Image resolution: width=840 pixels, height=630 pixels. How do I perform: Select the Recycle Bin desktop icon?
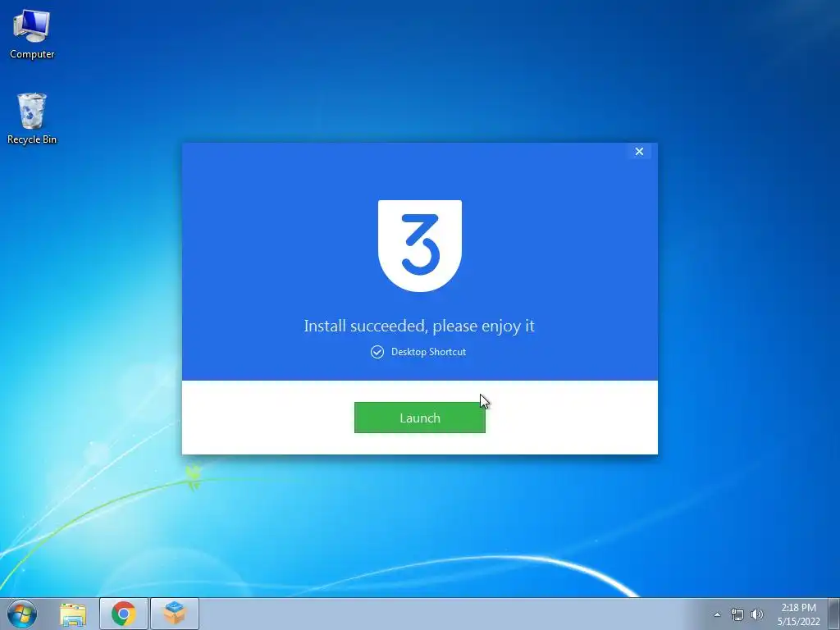click(32, 118)
